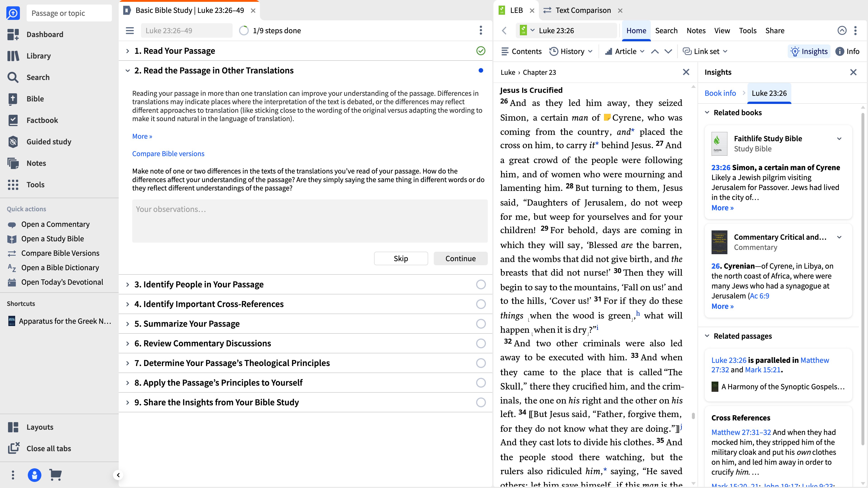Open the Info panel
This screenshot has width=868, height=488.
point(847,52)
